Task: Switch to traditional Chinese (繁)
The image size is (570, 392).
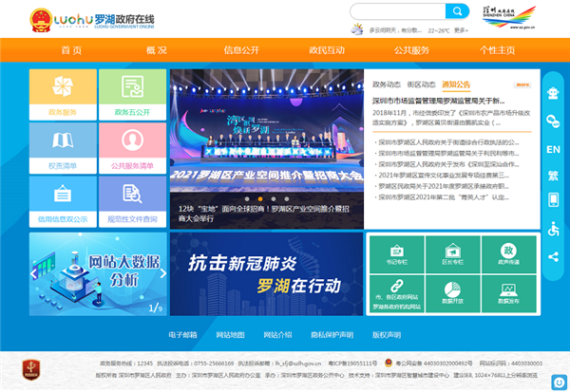Action: click(x=554, y=176)
